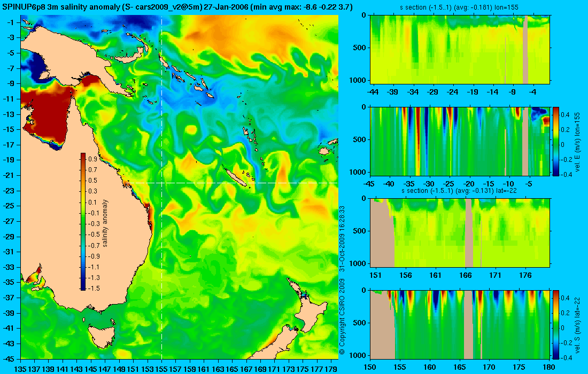
Task: Click the '180' label under the bottom velocity plot
Action: [548, 367]
